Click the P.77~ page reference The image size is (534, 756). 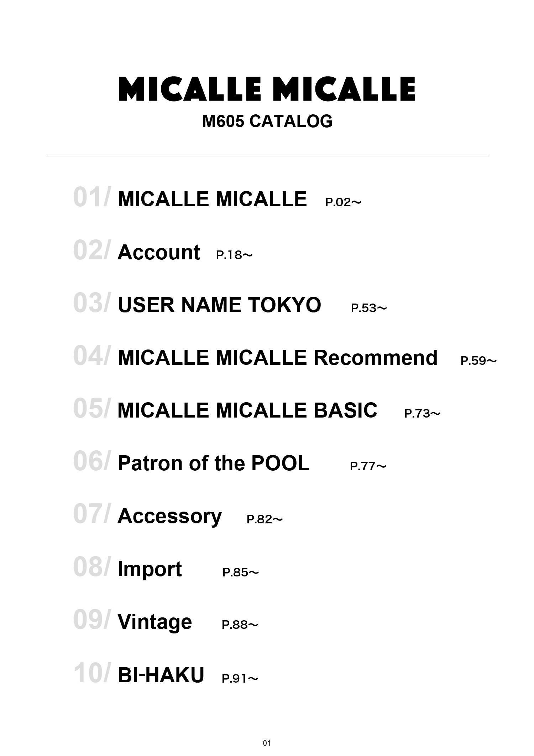[x=368, y=466]
